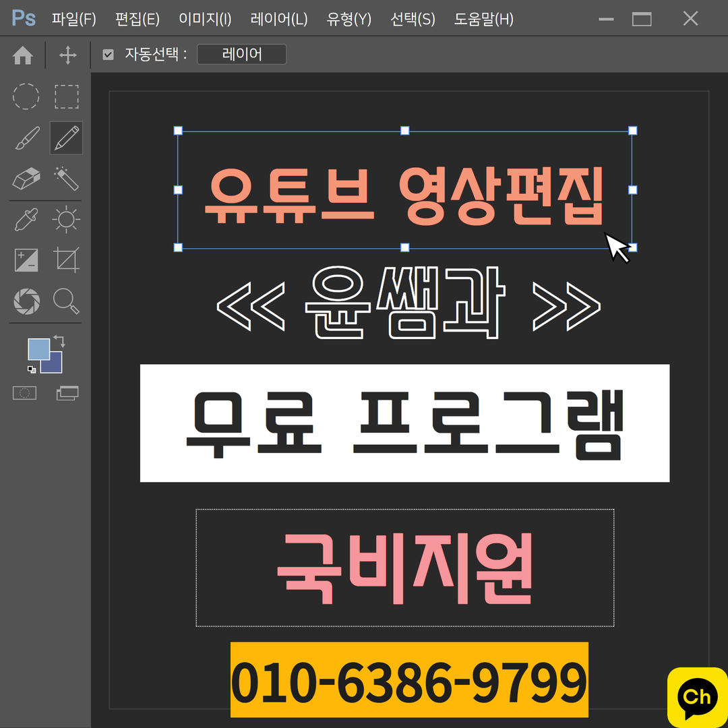Toggle the 자동선택 checkbox
Viewport: 728px width, 728px height.
[108, 55]
